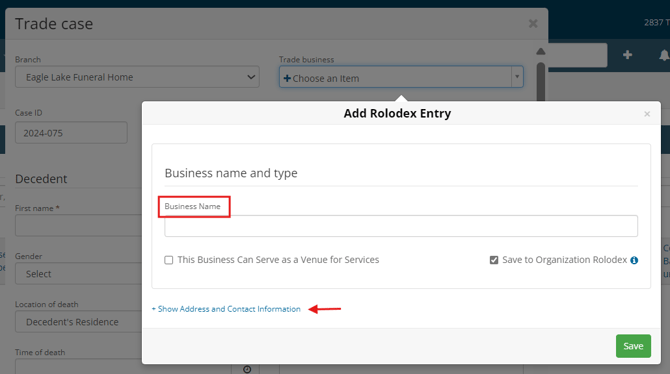670x374 pixels.
Task: Close the Trade case dialog
Action: [533, 24]
